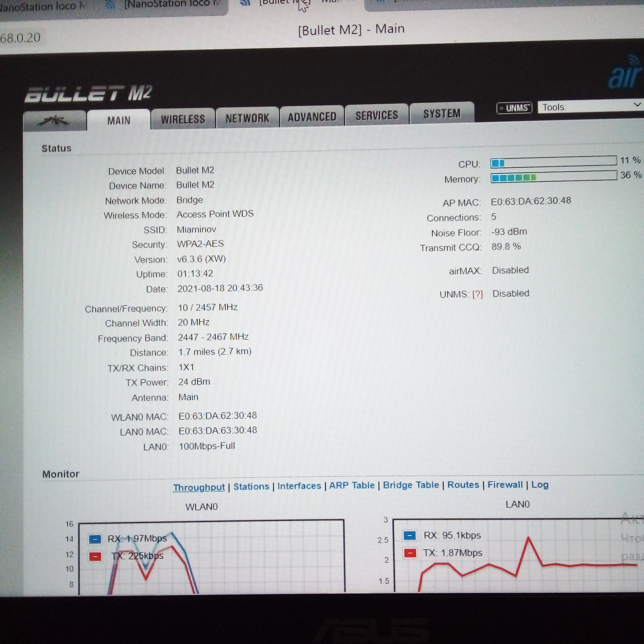Open the Interfaces monitor link
This screenshot has width=644, height=644.
pyautogui.click(x=299, y=486)
